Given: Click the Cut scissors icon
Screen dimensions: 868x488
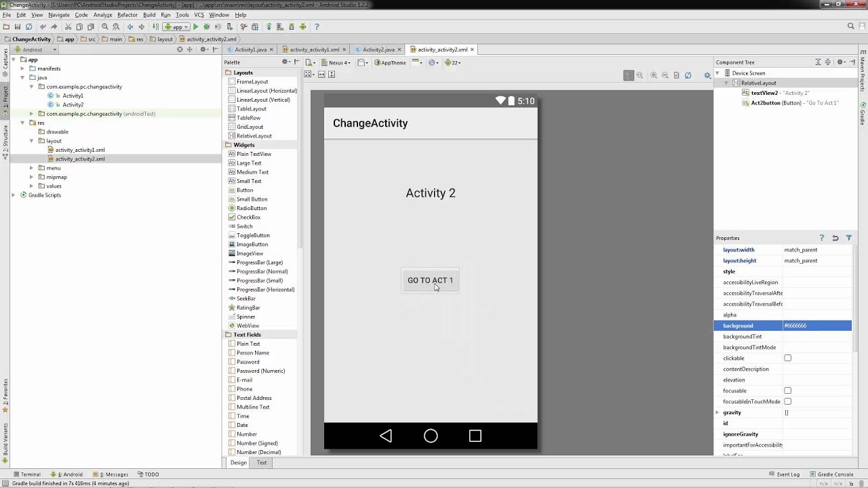Looking at the screenshot, I should coord(68,26).
